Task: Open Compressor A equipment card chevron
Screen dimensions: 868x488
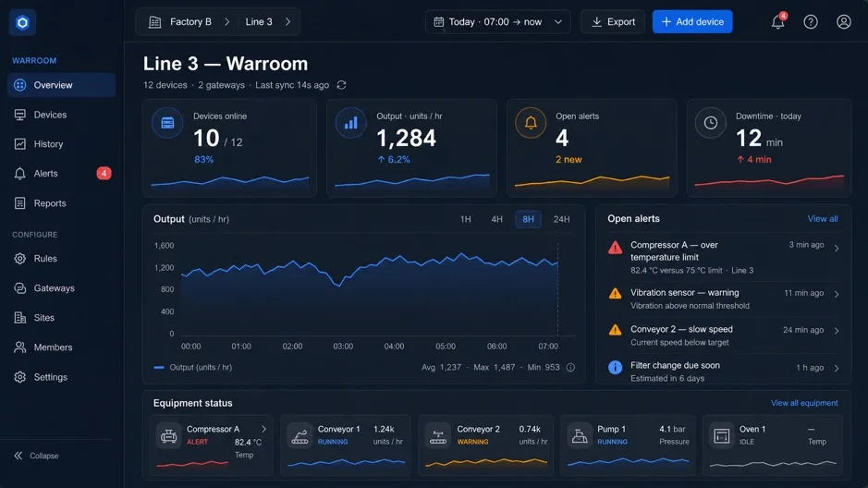Action: point(263,429)
